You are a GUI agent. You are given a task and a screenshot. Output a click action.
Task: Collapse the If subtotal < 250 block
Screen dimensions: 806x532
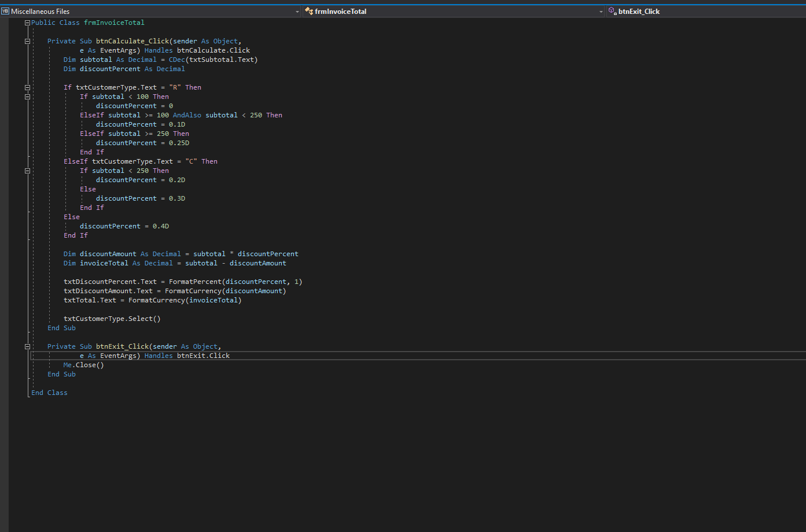[x=27, y=171]
